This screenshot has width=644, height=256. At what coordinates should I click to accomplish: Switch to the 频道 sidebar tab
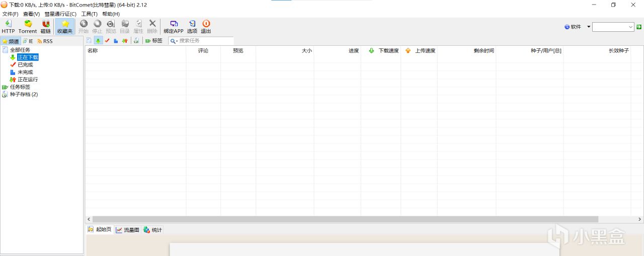point(11,41)
